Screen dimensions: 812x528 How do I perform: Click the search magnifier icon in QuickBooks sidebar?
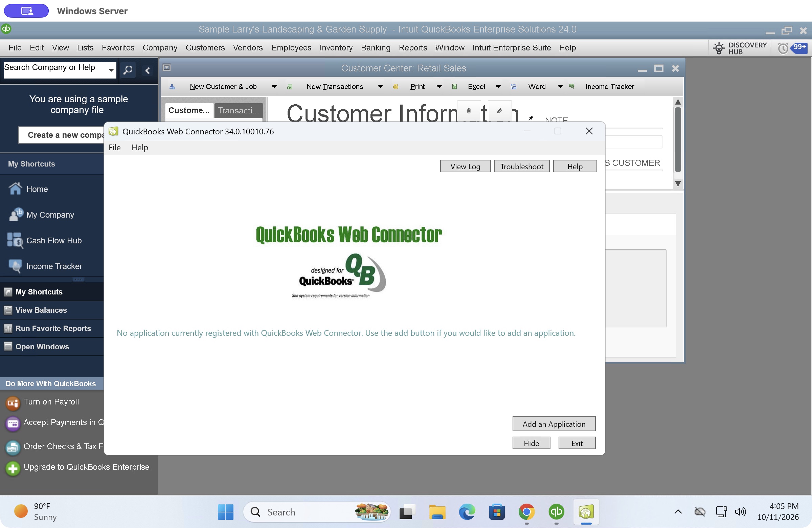point(128,71)
